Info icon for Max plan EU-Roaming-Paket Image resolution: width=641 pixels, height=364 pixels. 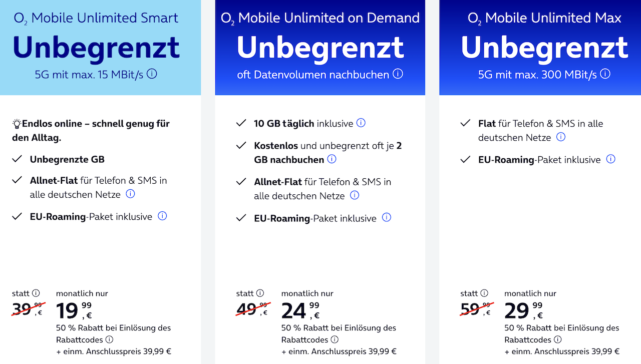coord(610,159)
